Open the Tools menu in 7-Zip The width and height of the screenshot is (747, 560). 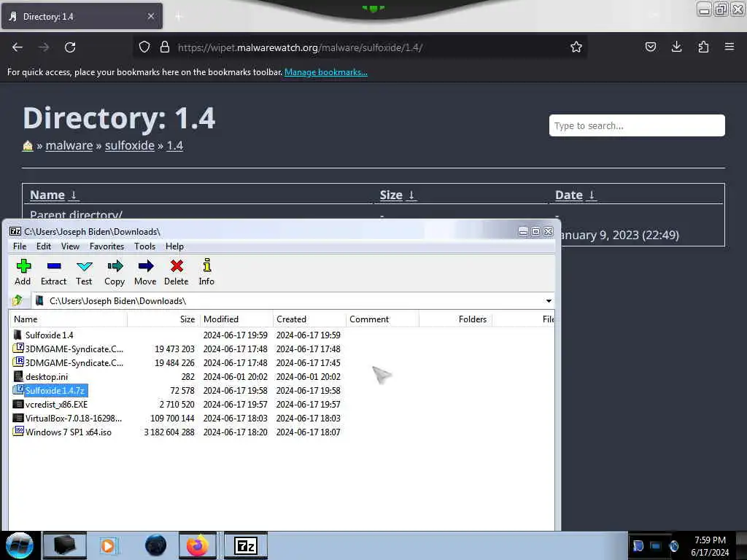145,246
